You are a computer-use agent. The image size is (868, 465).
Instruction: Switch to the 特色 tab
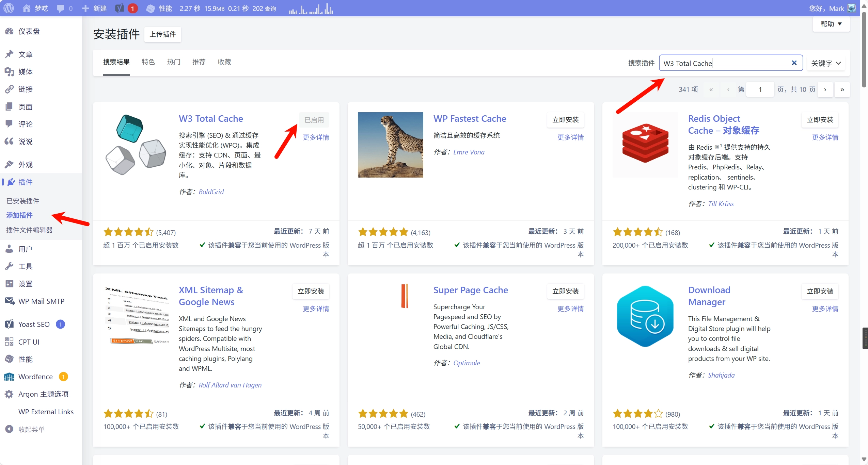pos(148,62)
